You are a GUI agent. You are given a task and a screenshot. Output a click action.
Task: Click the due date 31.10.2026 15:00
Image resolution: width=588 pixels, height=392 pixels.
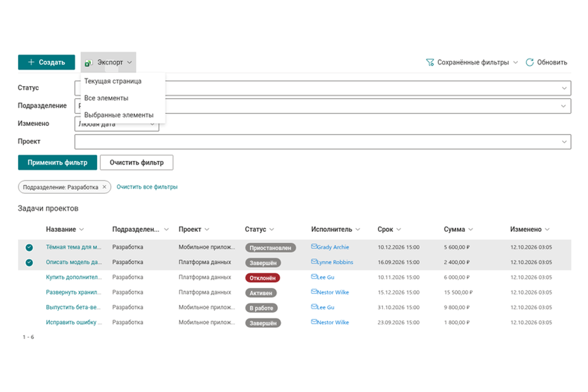[x=398, y=307]
